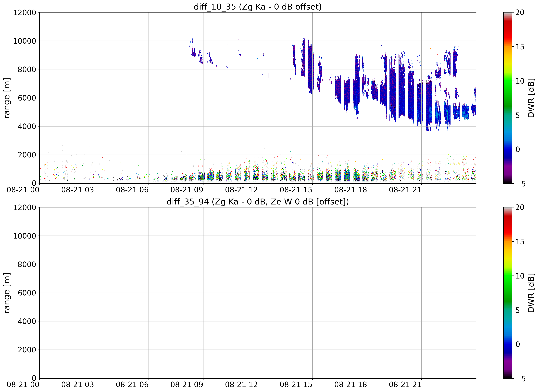Click the "08-21 21" time tick under diff_10_35 plot

click(405, 190)
